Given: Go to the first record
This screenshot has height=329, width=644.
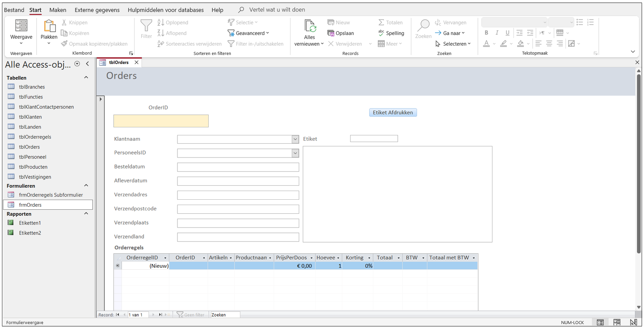Looking at the screenshot, I should (x=117, y=315).
